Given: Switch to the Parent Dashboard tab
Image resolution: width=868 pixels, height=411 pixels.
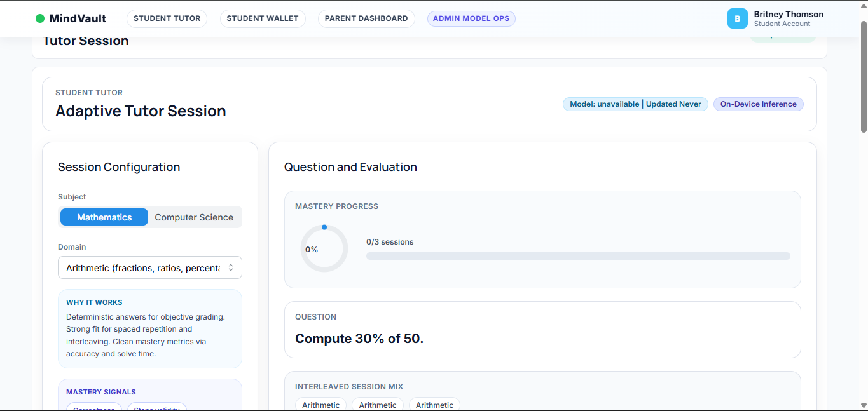Looking at the screenshot, I should click(x=366, y=18).
